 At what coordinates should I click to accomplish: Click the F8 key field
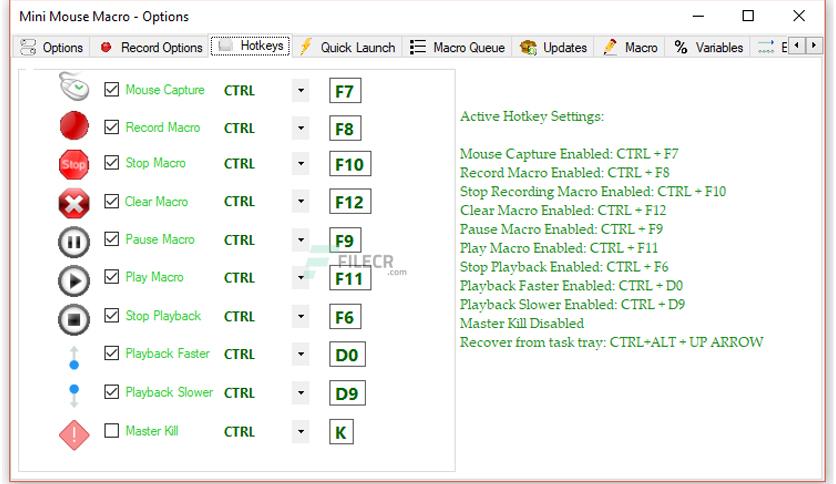click(345, 128)
